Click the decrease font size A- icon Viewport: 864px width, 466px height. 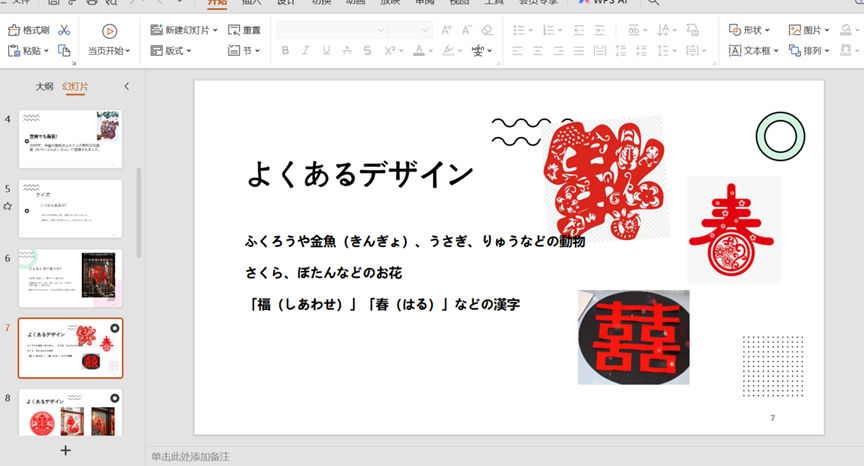[x=467, y=30]
